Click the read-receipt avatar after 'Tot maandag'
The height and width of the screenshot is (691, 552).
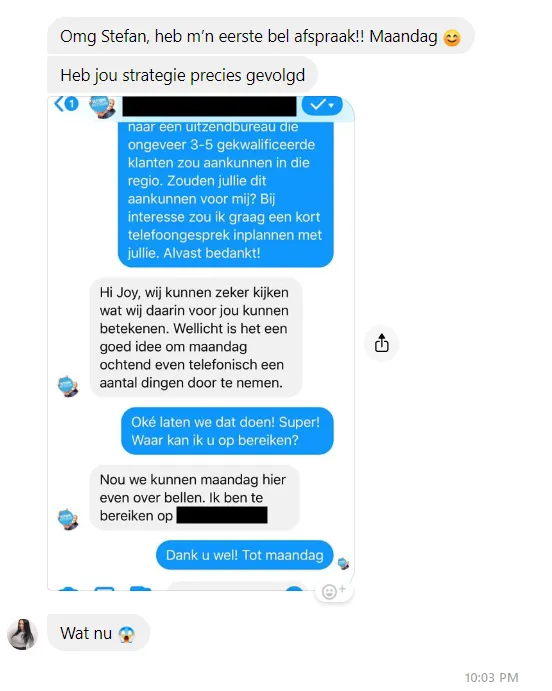(343, 563)
